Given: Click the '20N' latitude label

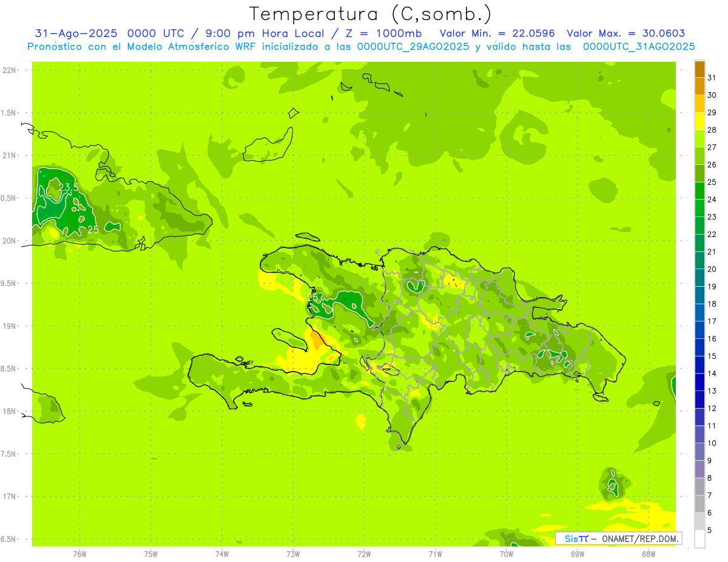Looking at the screenshot, I should (x=10, y=241).
